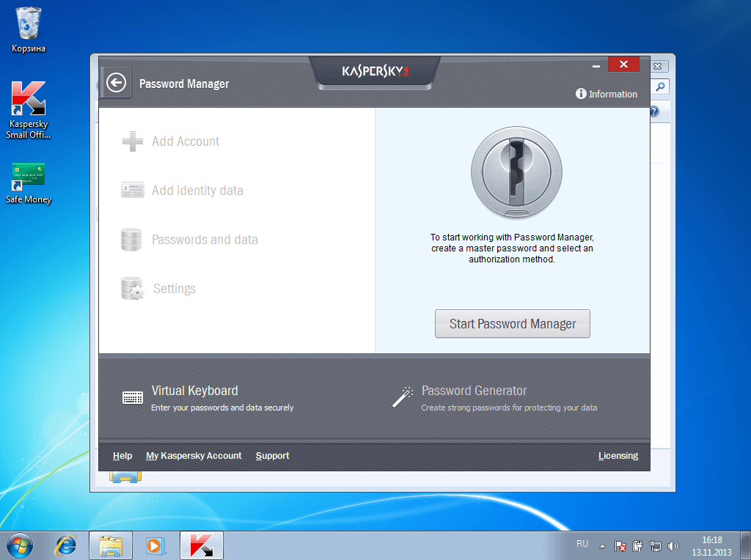Click the power plug tray icon

637,545
